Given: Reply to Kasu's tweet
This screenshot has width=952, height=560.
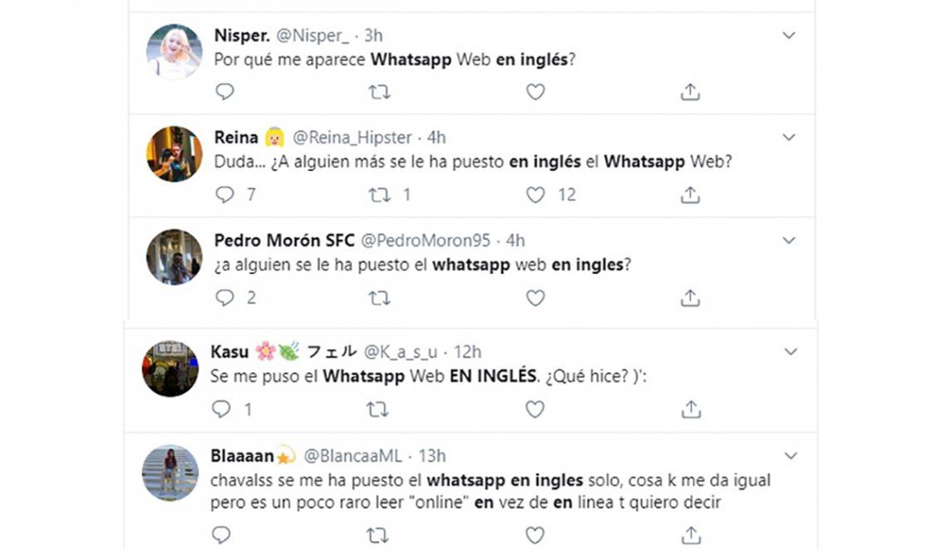Looking at the screenshot, I should pyautogui.click(x=221, y=410).
